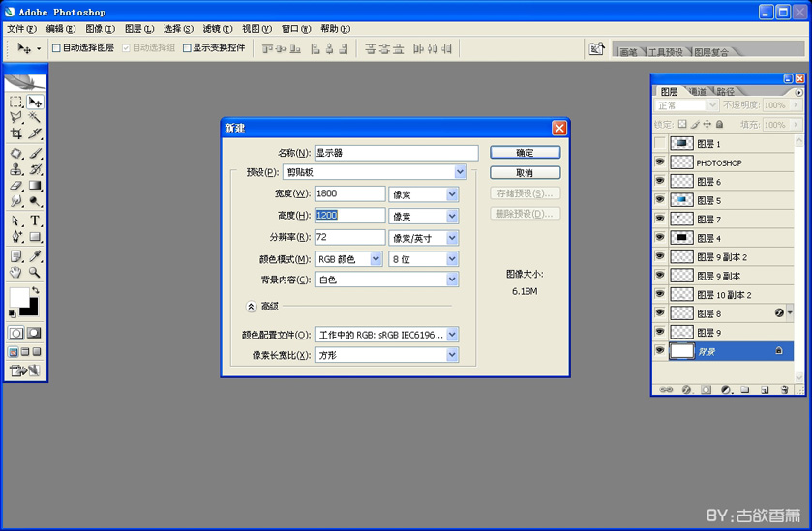Select the Healing Brush tool

point(16,153)
